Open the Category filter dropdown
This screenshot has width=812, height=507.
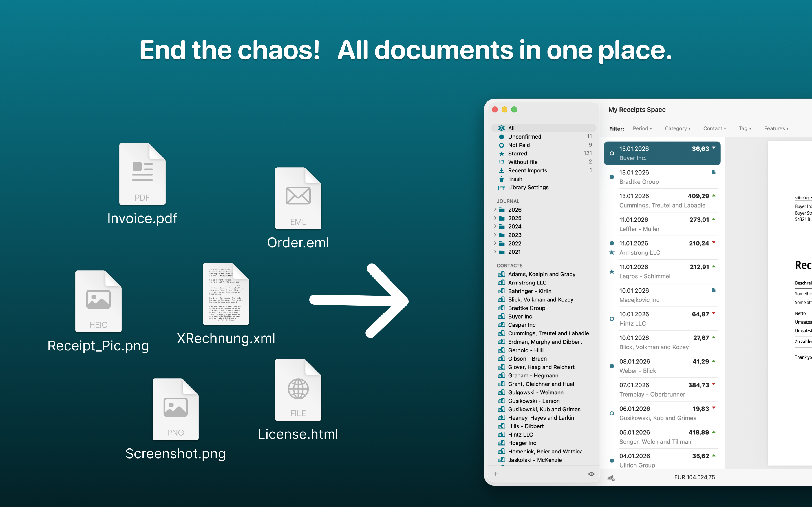coord(677,128)
